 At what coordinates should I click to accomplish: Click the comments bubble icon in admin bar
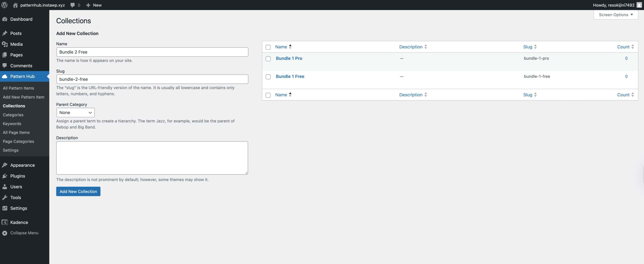pos(73,5)
